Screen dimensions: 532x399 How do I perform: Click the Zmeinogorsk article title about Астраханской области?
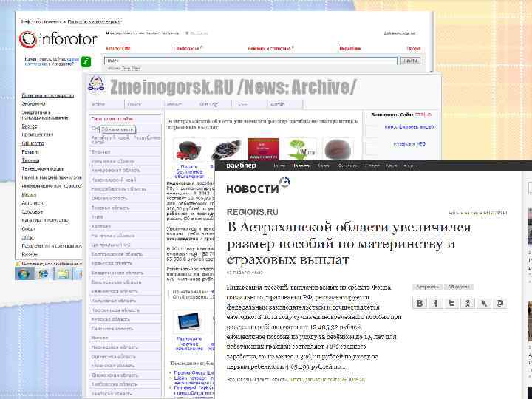(x=263, y=124)
